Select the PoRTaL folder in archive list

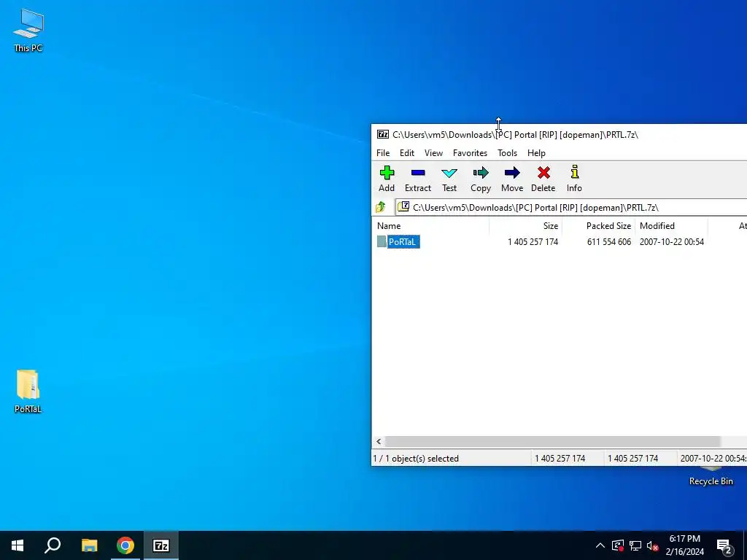pyautogui.click(x=403, y=242)
